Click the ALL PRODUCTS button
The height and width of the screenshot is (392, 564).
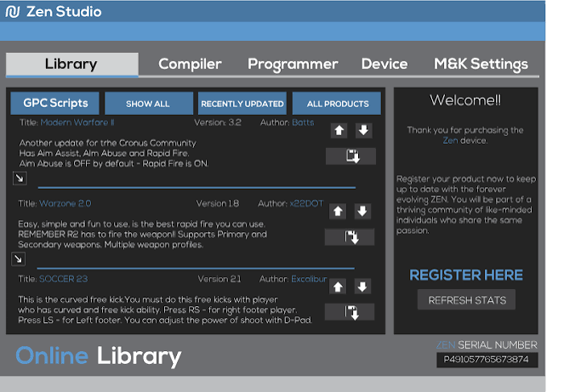pos(337,104)
